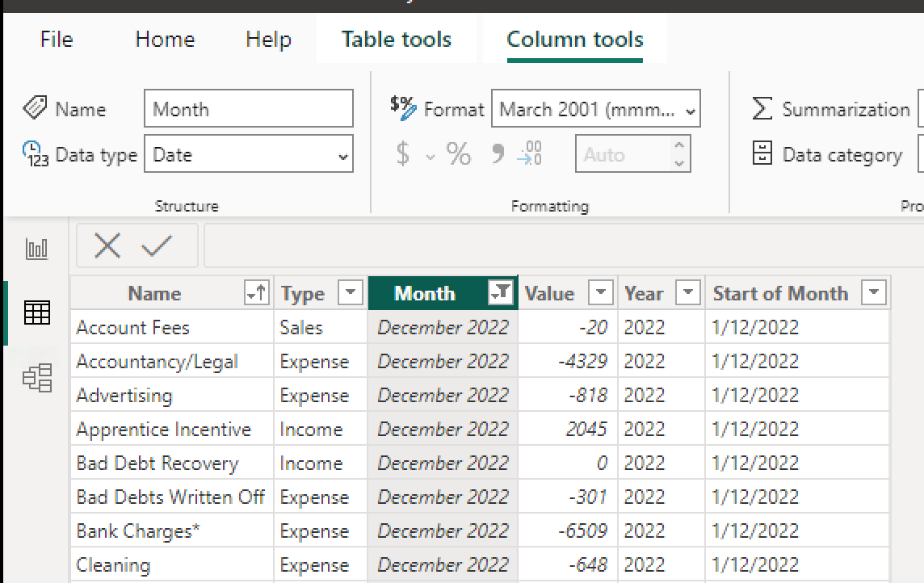Open the Model view icon
This screenshot has height=583, width=924.
37,377
